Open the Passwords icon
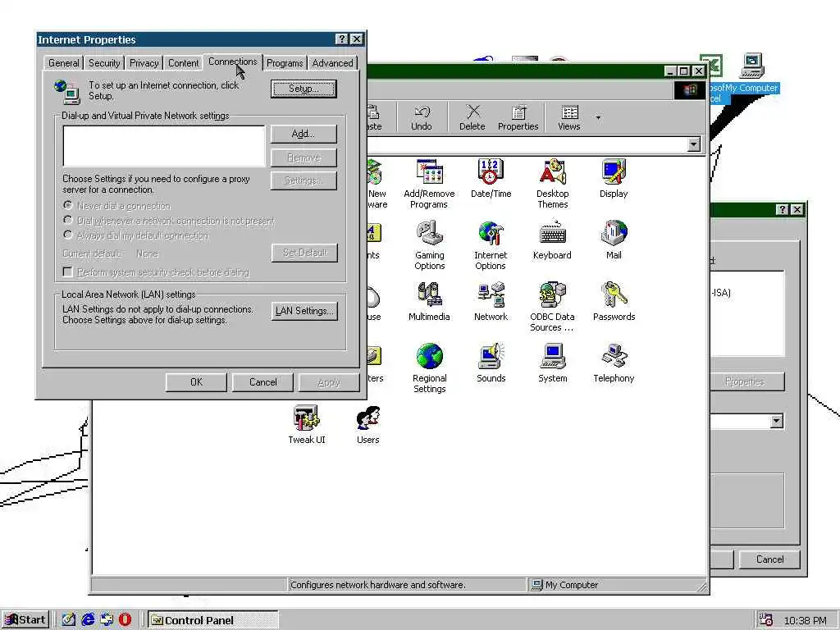This screenshot has width=840, height=630. point(614,301)
